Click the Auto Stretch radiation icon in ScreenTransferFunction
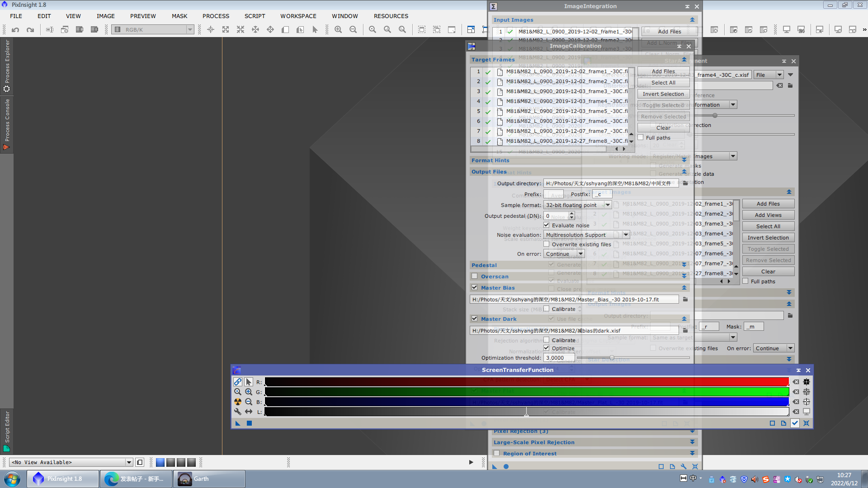The height and width of the screenshot is (488, 868). 238,402
